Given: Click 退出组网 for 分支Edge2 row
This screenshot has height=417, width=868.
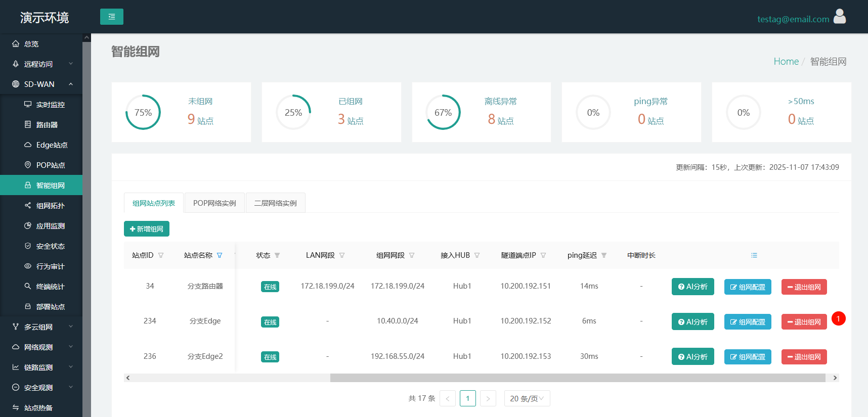Looking at the screenshot, I should [804, 357].
